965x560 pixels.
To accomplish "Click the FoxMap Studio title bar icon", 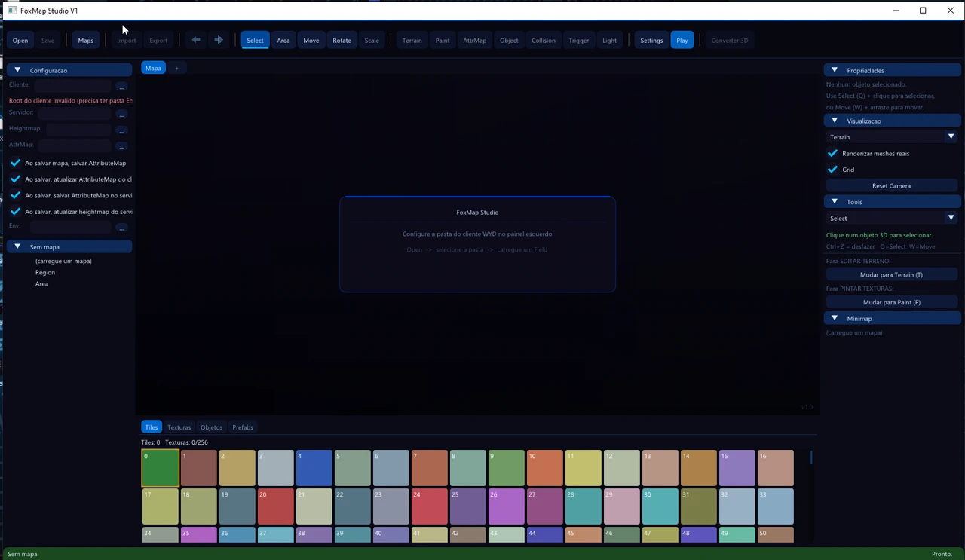I will (x=12, y=11).
